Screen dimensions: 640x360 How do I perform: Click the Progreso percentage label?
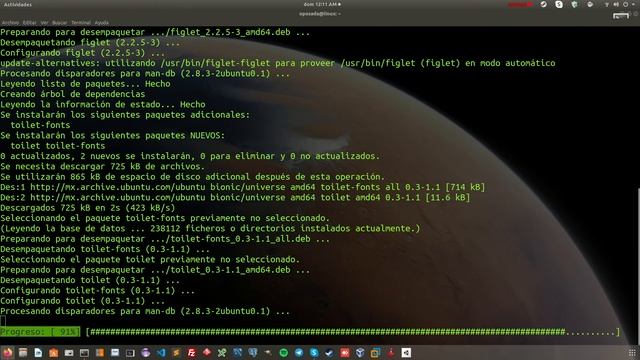click(40, 332)
